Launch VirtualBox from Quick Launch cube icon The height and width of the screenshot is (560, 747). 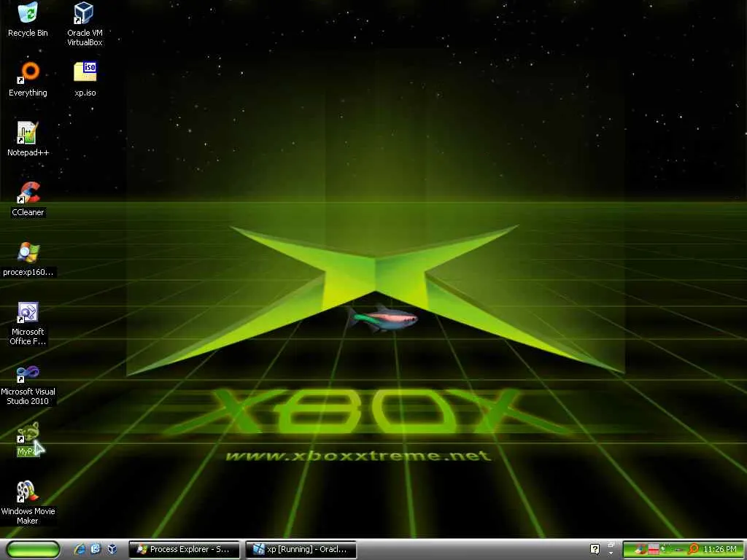pos(112,549)
